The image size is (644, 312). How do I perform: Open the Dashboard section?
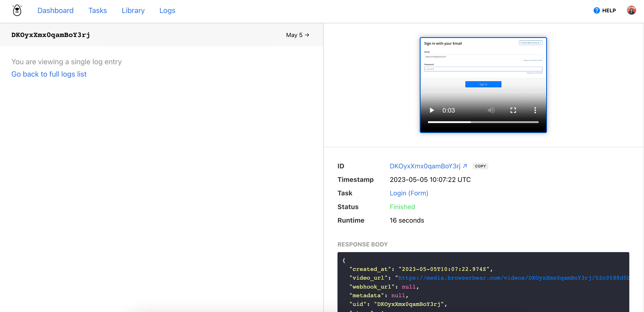click(x=55, y=10)
